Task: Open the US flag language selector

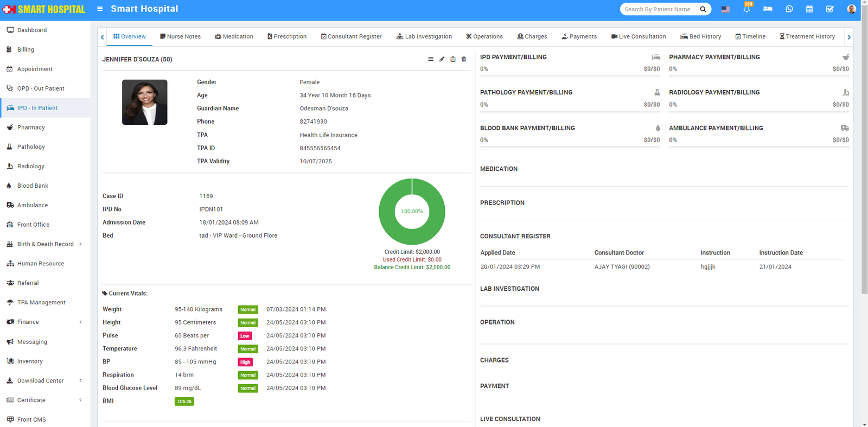Action: coord(725,9)
